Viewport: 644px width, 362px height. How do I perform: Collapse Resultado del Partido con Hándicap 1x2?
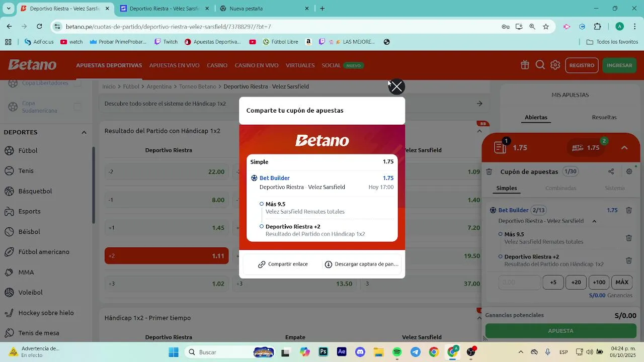479,131
